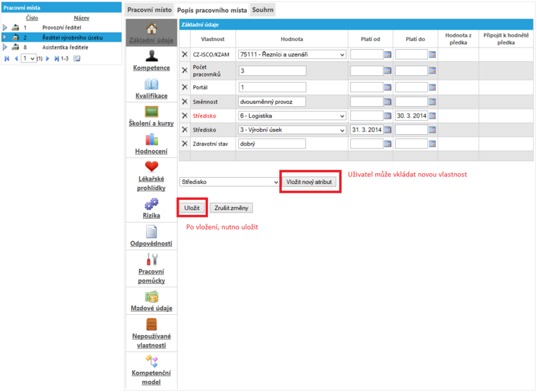Click the Směnnost value field
The width and height of the screenshot is (537, 392).
pos(273,101)
